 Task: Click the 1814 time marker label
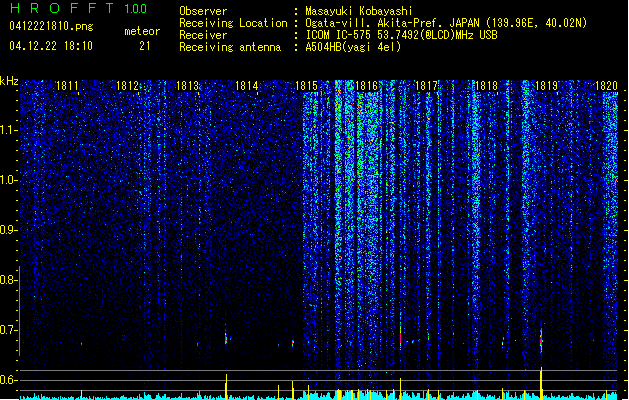point(246,86)
